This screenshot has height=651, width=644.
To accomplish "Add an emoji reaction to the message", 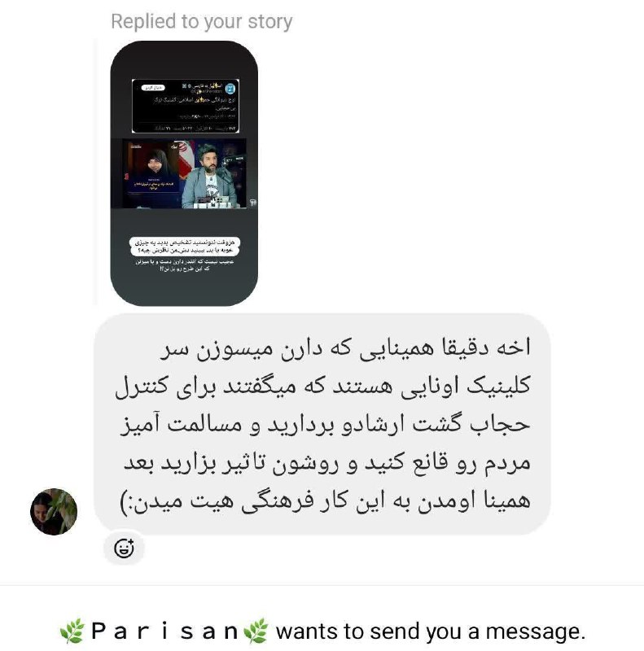I will [x=124, y=548].
